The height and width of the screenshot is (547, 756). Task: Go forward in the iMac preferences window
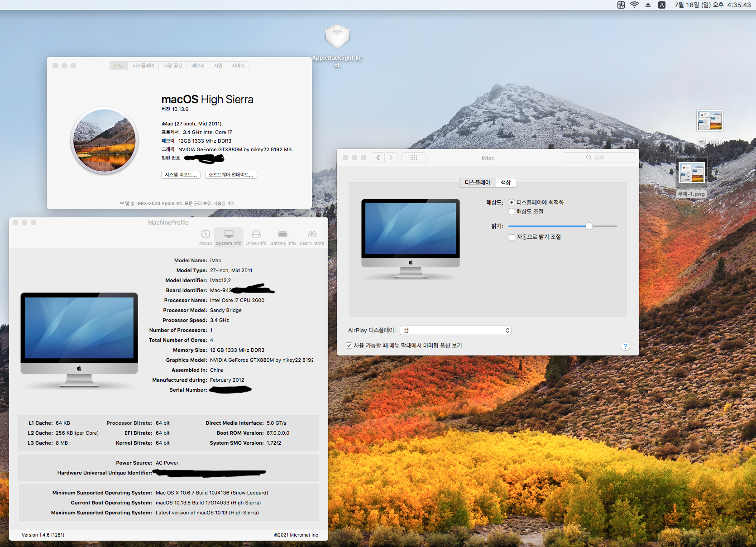point(391,158)
